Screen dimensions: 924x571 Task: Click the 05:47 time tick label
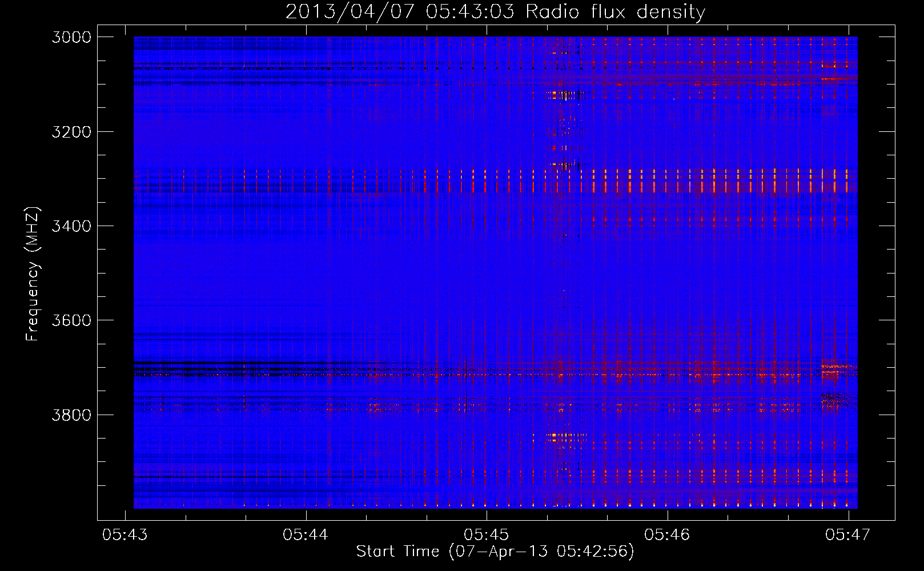(x=848, y=534)
